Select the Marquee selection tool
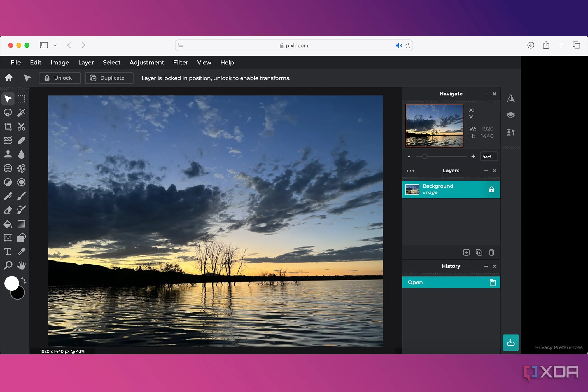Screen dimensions: 588x392 (x=21, y=99)
